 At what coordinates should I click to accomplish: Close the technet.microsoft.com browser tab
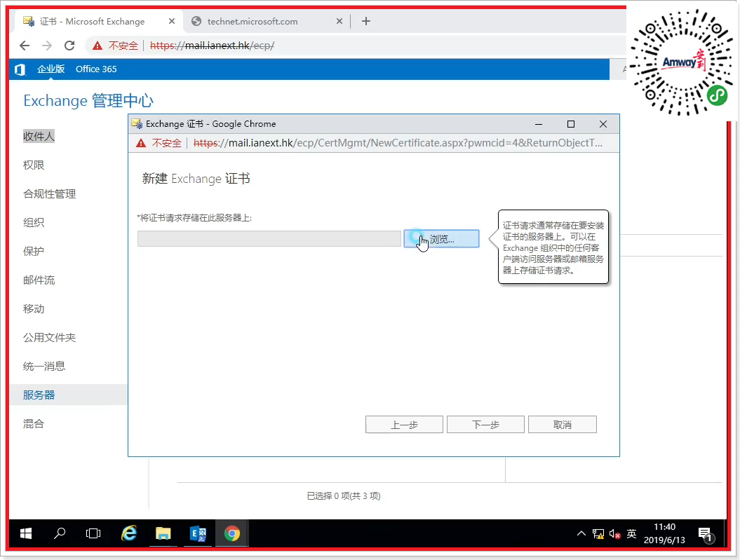click(339, 21)
